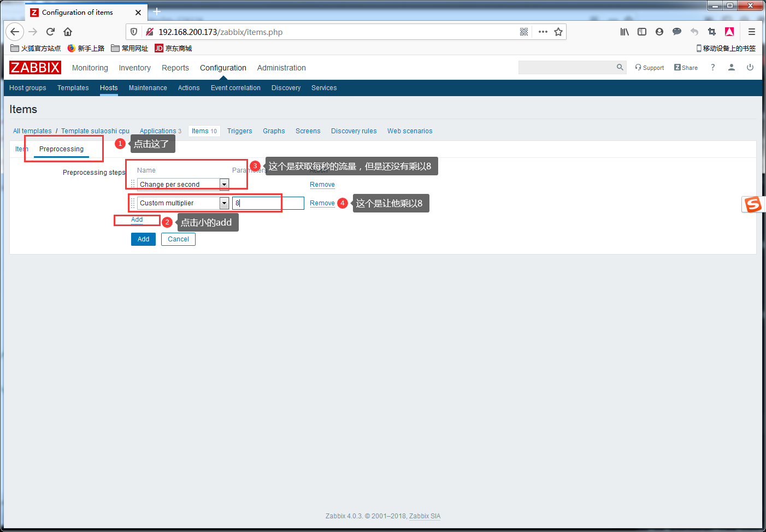Open the Firefox account icon

point(659,32)
